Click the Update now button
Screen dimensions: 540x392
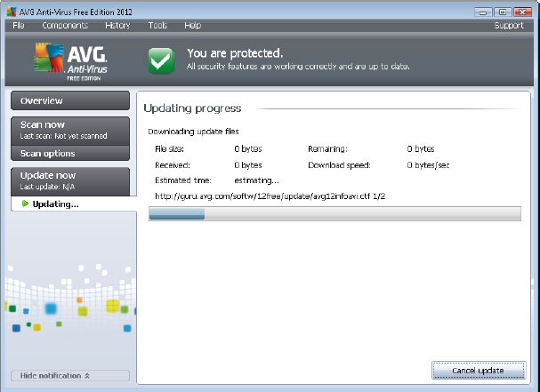tap(70, 181)
